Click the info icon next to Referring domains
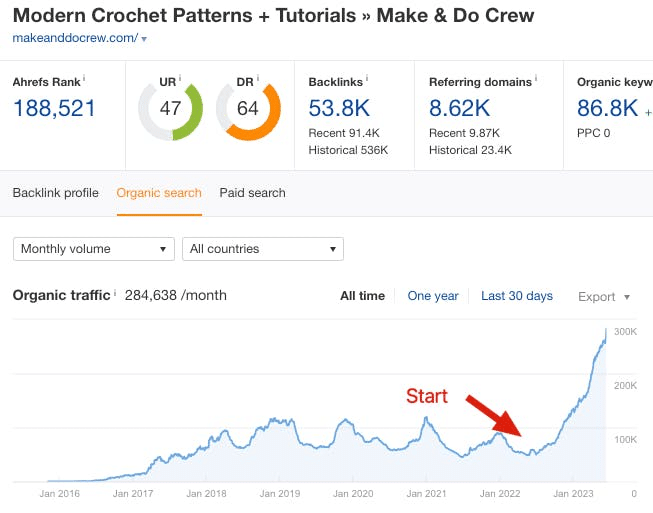 (x=536, y=78)
